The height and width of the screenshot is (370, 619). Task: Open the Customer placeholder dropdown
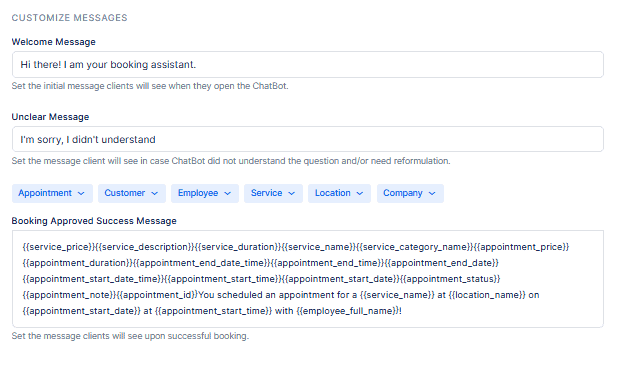131,193
